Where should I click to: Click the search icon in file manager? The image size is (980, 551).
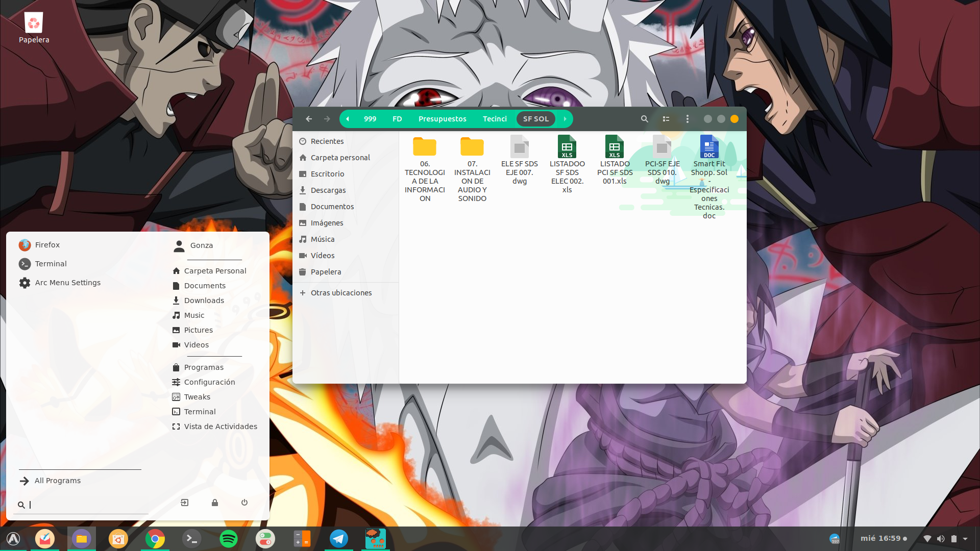pos(644,119)
